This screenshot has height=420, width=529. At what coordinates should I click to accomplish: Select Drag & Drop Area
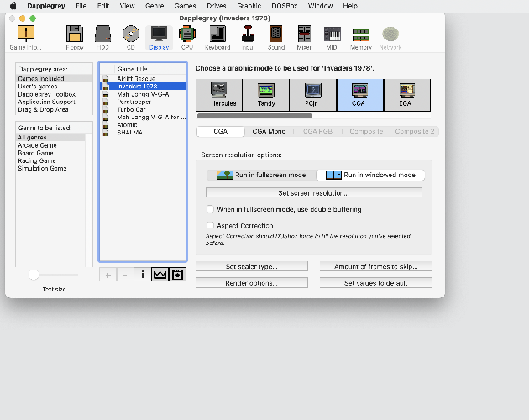pos(54,109)
